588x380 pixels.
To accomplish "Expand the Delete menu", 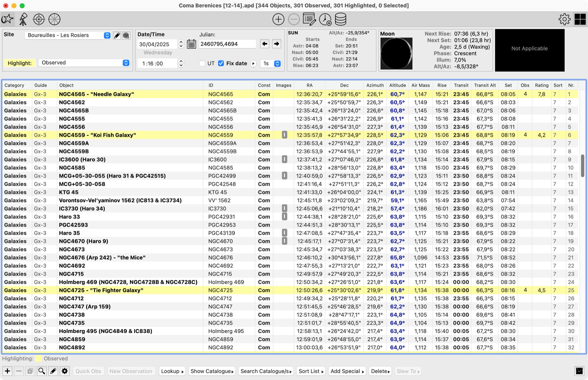I will pos(380,371).
